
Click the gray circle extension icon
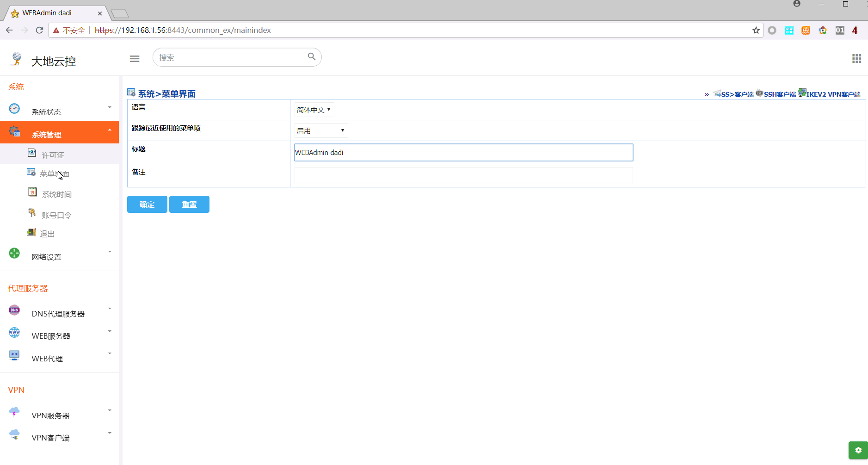pos(772,30)
